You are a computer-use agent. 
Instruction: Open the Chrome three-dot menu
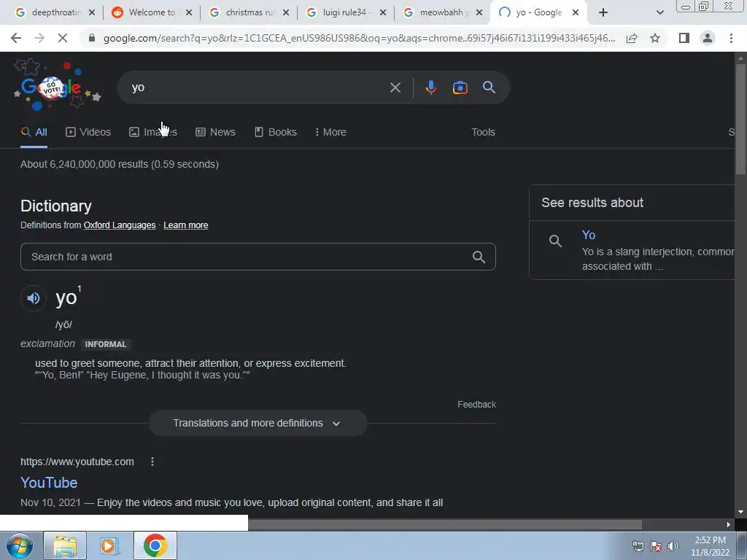(x=731, y=38)
